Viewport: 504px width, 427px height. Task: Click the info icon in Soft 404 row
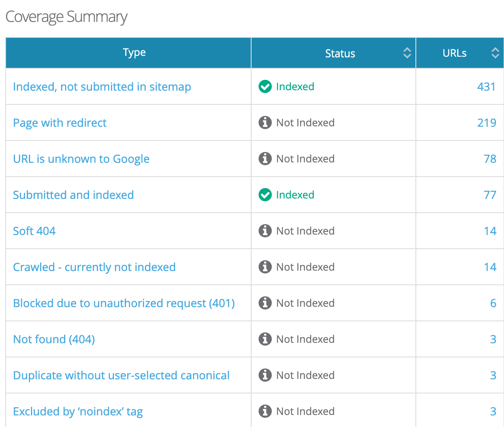265,231
